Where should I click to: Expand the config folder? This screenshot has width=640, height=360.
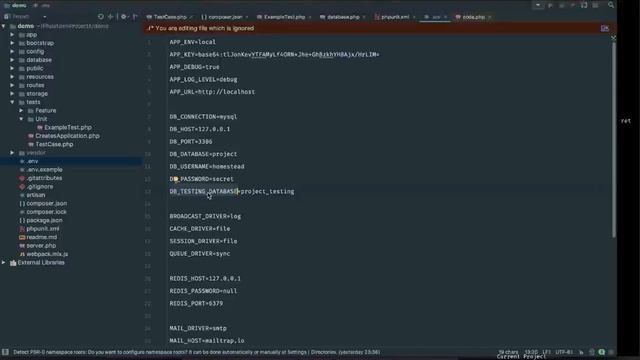12,51
